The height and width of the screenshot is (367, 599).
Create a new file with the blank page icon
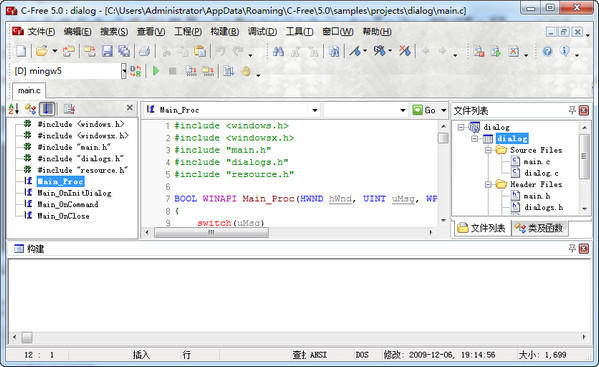[x=21, y=51]
